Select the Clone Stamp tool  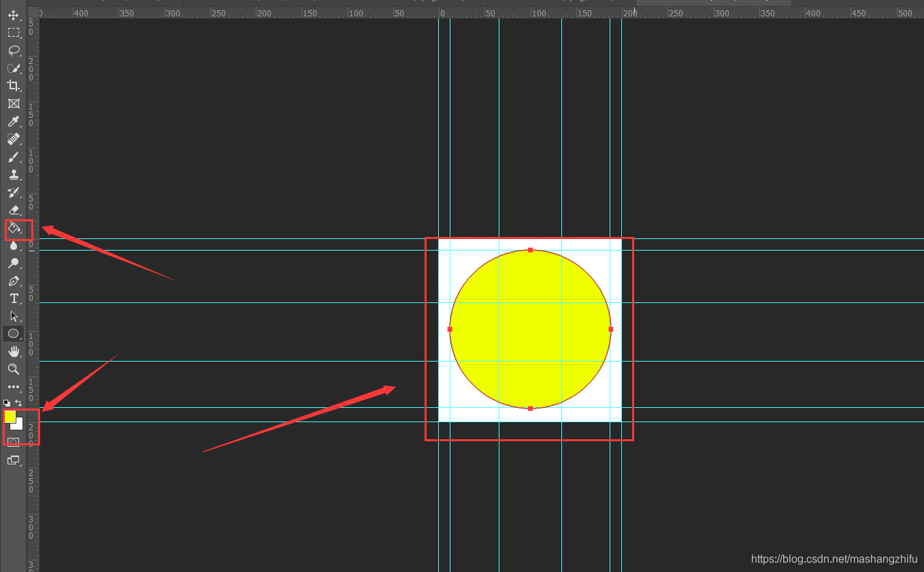click(x=13, y=174)
